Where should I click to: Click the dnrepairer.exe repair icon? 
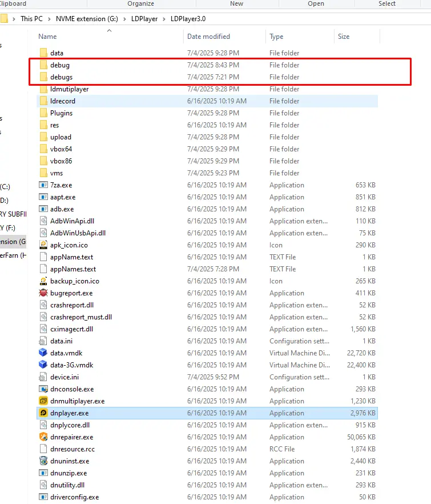pyautogui.click(x=43, y=437)
